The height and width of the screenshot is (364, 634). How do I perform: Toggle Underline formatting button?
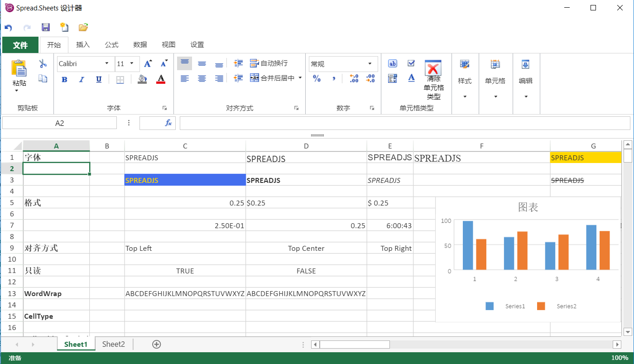pos(99,80)
